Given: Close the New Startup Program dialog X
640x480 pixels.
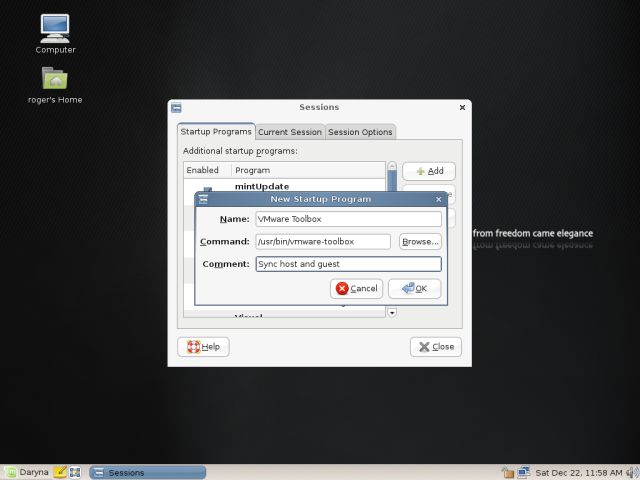Looking at the screenshot, I should click(x=438, y=199).
